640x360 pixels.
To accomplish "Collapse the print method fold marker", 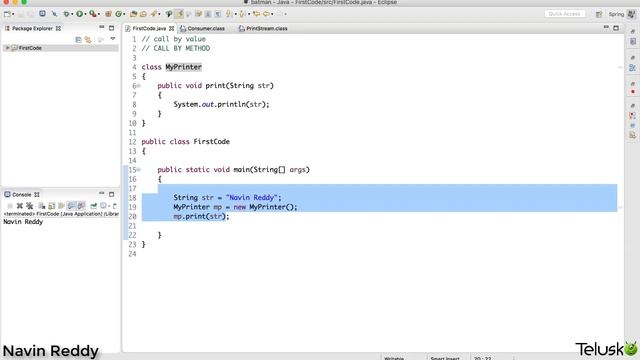I will tap(139, 86).
